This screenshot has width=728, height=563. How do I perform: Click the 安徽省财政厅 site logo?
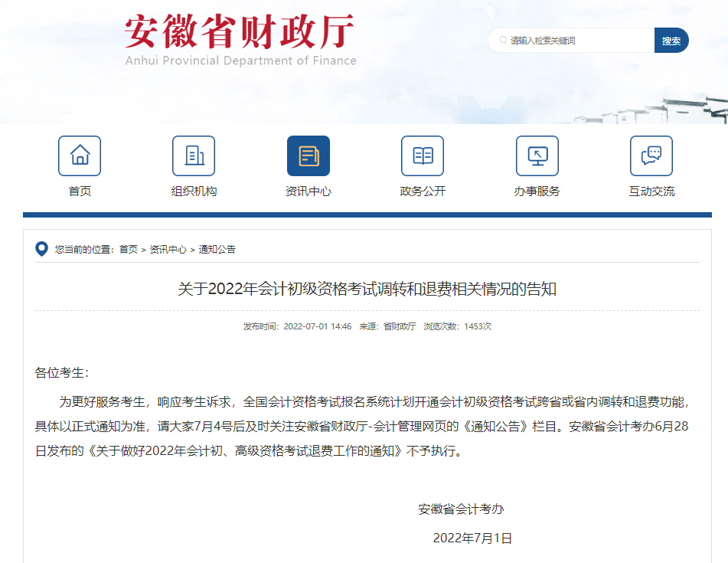(240, 40)
